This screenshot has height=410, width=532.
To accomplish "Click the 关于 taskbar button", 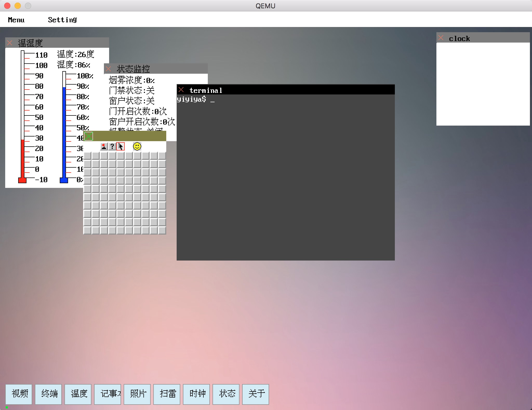I will 256,394.
